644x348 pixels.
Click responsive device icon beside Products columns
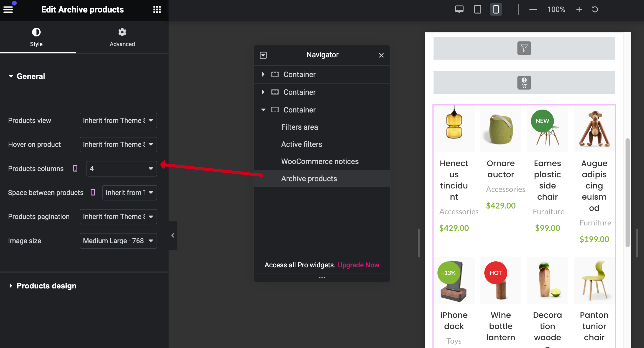tap(75, 169)
